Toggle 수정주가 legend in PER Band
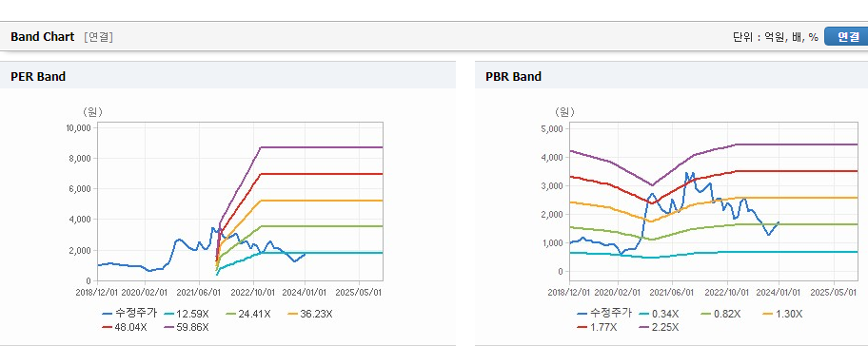 (129, 314)
